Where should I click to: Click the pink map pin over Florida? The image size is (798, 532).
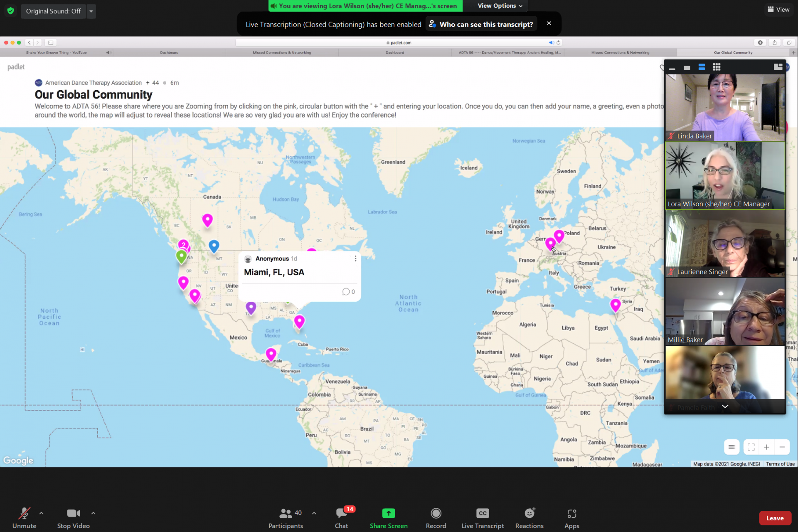tap(299, 322)
